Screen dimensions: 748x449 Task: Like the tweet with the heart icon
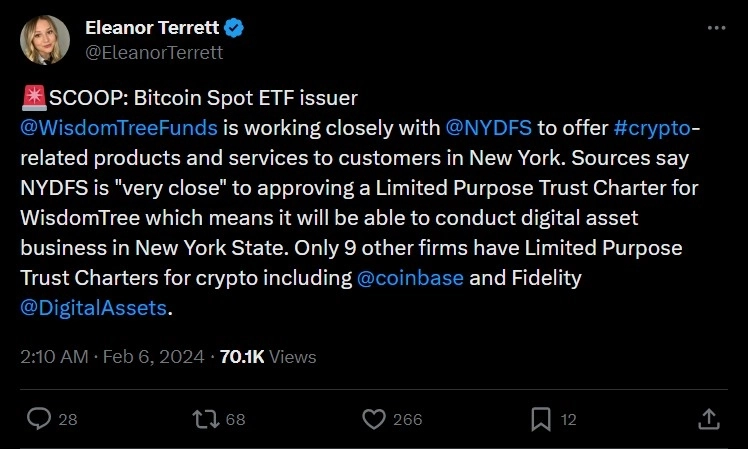pos(373,418)
